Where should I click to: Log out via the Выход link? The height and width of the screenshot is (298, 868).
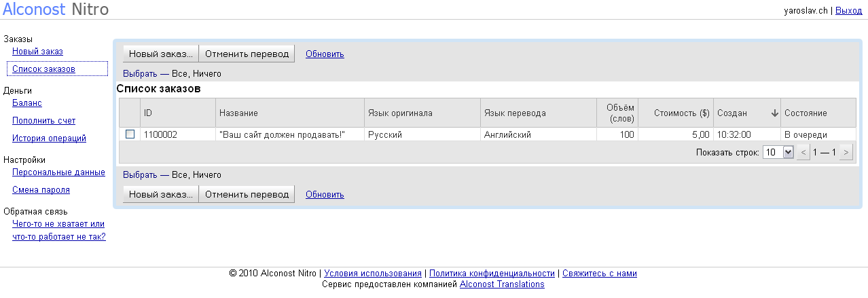[848, 11]
